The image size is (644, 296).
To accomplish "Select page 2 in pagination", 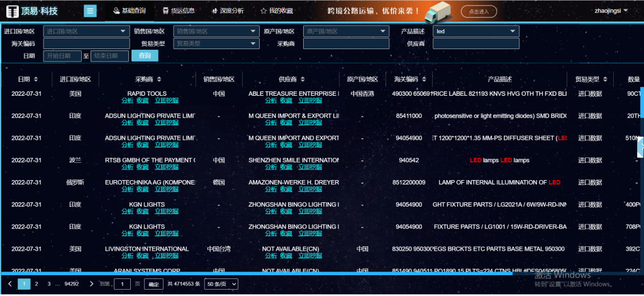I will coord(37,284).
